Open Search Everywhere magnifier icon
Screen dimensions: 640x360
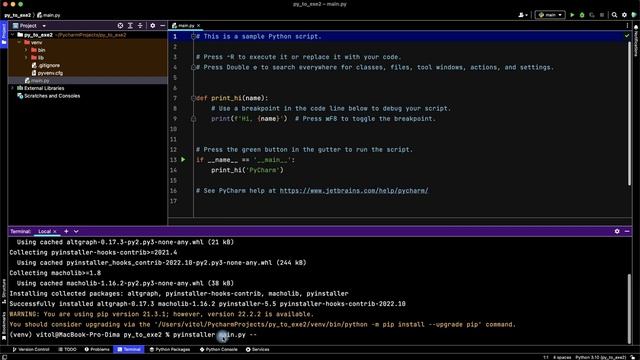tap(614, 15)
